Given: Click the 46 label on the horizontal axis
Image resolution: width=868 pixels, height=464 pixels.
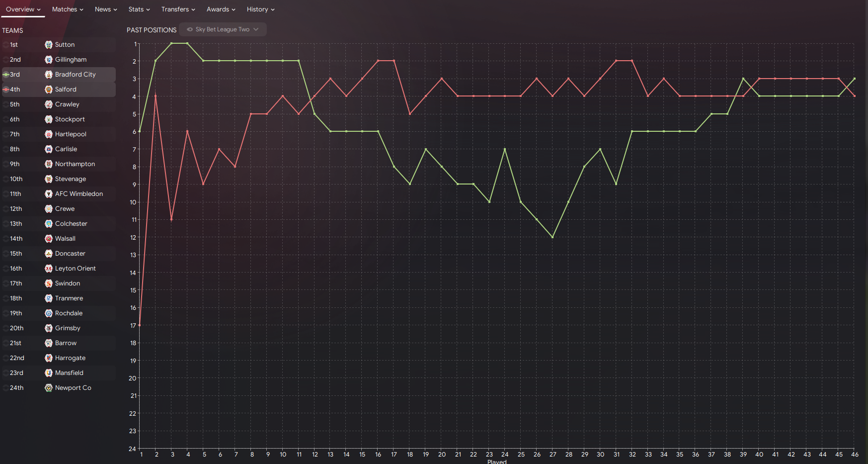Looking at the screenshot, I should [x=855, y=455].
